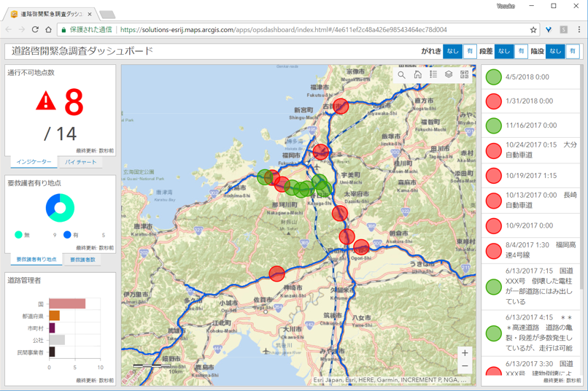
Task: Click the incident list vertical scrollbar
Action: point(581,177)
